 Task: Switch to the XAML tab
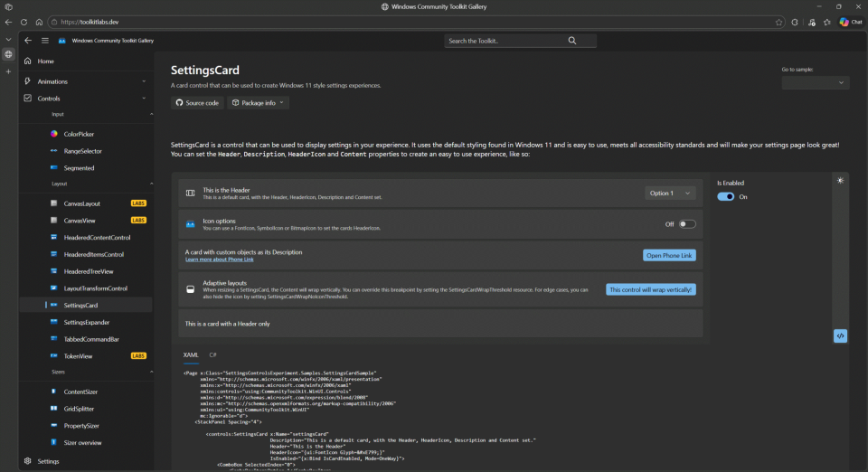click(x=191, y=355)
